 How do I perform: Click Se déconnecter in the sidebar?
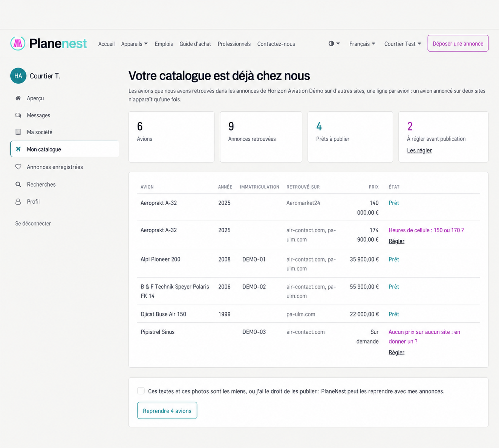pyautogui.click(x=33, y=224)
